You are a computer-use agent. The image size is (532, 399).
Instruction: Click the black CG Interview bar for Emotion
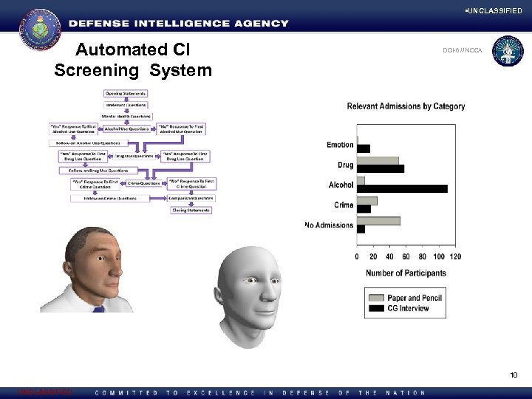tap(364, 149)
